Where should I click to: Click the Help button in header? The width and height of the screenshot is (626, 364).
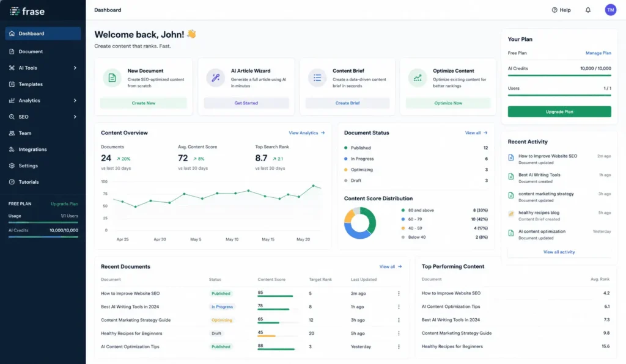coord(561,10)
